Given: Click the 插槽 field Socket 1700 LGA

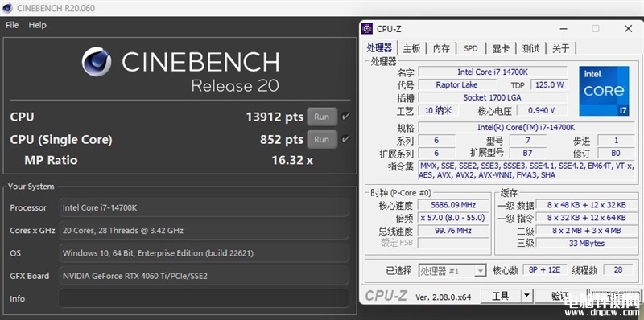Looking at the screenshot, I should 493,97.
